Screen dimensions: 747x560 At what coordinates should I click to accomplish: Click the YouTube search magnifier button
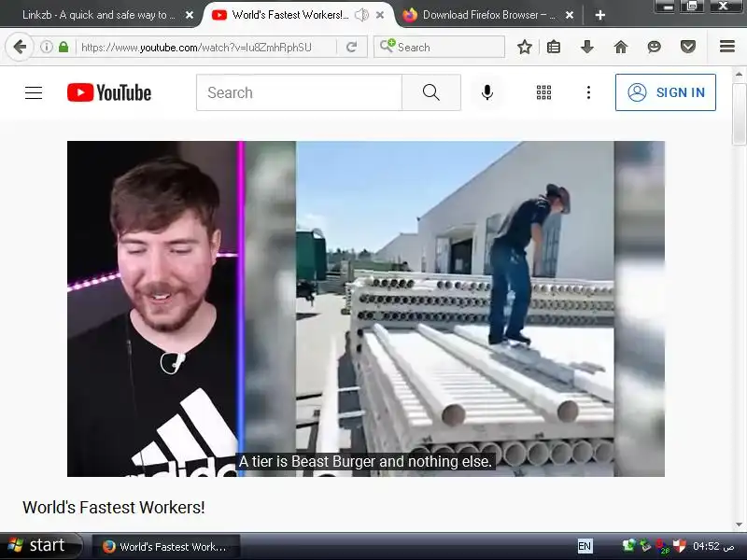(x=431, y=92)
